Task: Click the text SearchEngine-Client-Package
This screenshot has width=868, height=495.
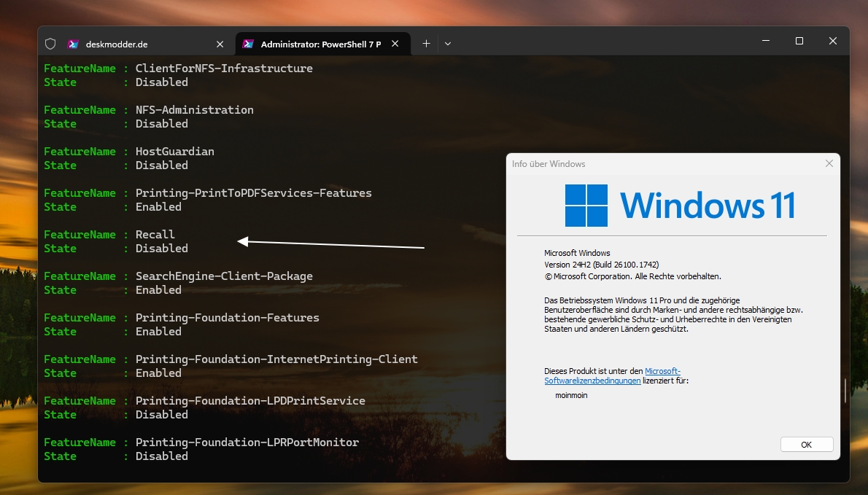Action: (224, 276)
